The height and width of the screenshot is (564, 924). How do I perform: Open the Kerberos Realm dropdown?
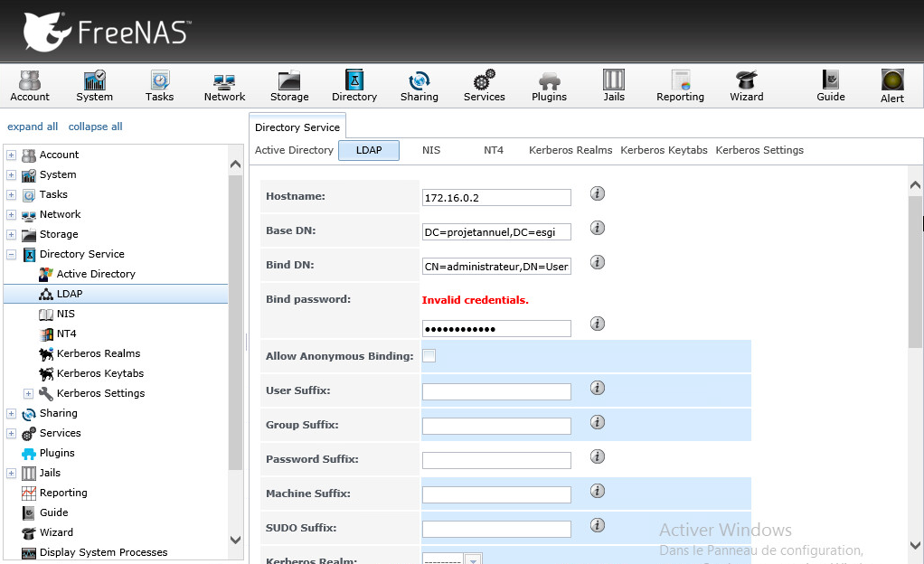coord(473,559)
